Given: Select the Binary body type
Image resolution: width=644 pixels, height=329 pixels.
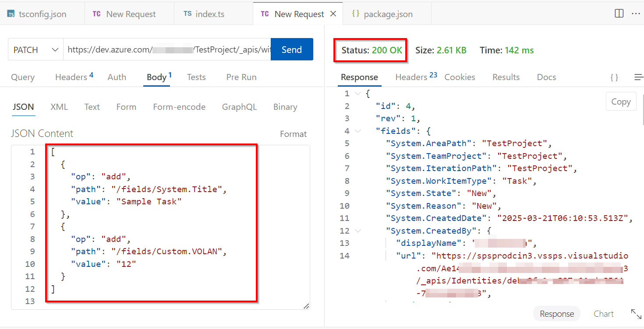Looking at the screenshot, I should (285, 107).
